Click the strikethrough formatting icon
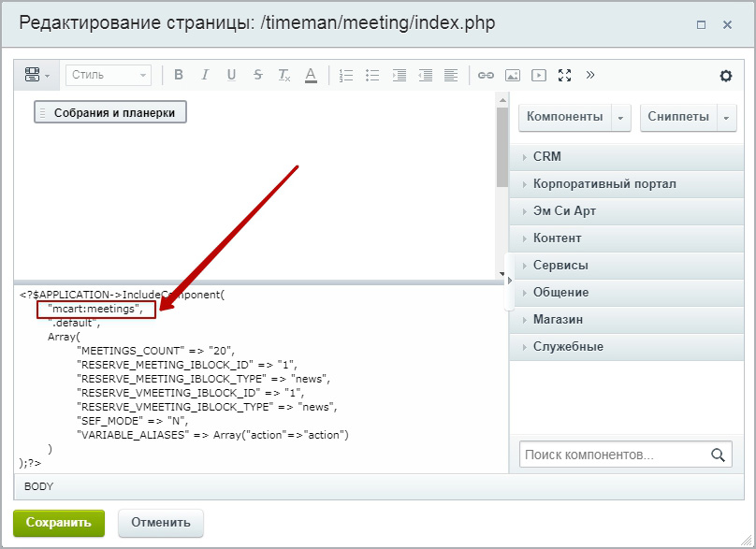 (257, 76)
